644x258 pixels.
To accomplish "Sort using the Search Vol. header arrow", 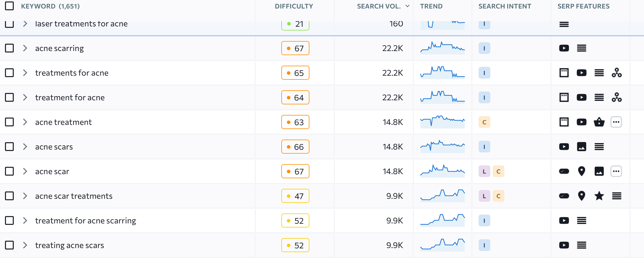I will (x=407, y=6).
